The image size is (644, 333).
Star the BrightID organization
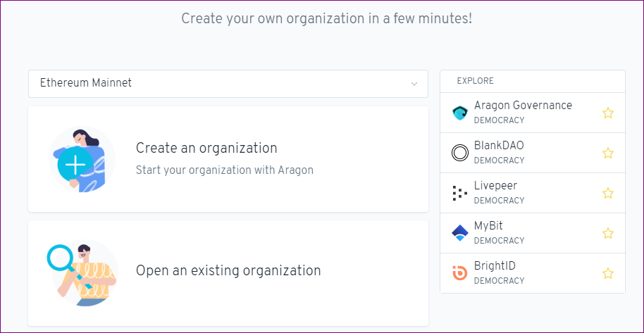[x=608, y=273]
